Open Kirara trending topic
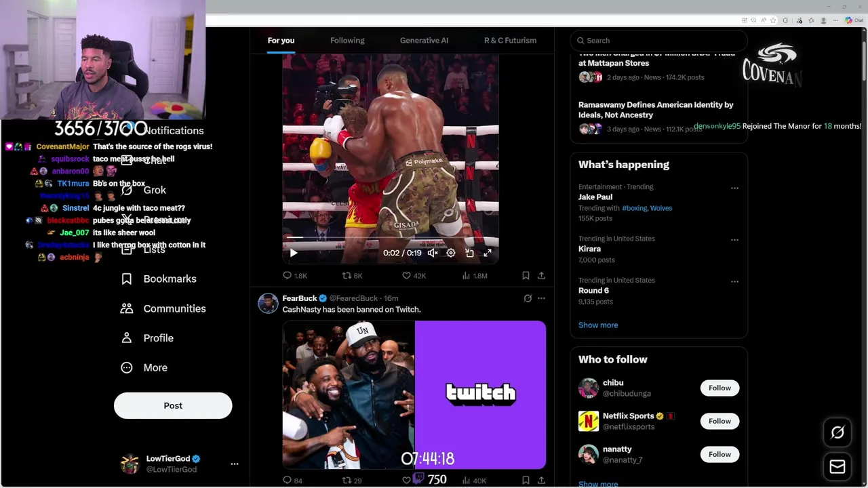The height and width of the screenshot is (488, 868). (589, 249)
